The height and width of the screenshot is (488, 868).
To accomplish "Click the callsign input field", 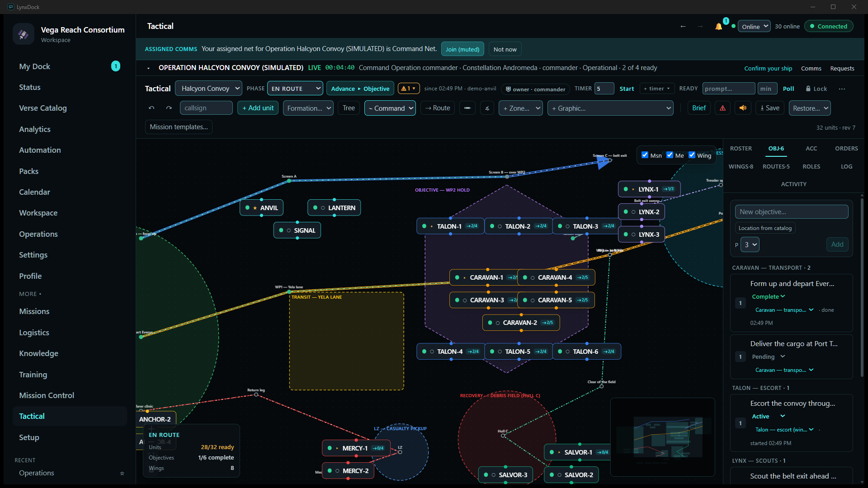I will [x=206, y=108].
